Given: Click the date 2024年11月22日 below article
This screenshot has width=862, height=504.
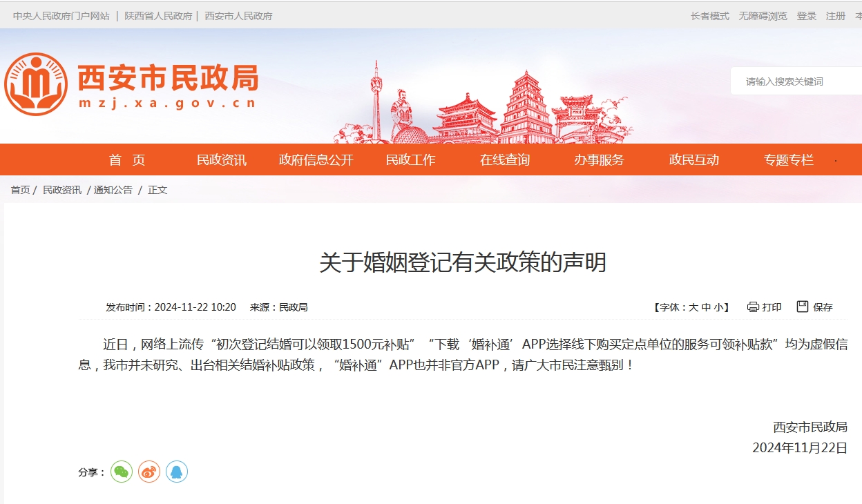Looking at the screenshot, I should [x=800, y=448].
